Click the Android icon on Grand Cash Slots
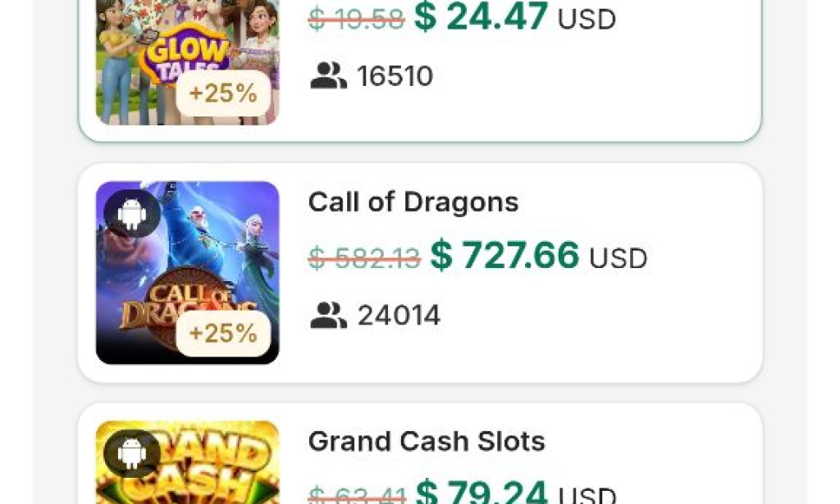The width and height of the screenshot is (840, 504). (x=131, y=453)
